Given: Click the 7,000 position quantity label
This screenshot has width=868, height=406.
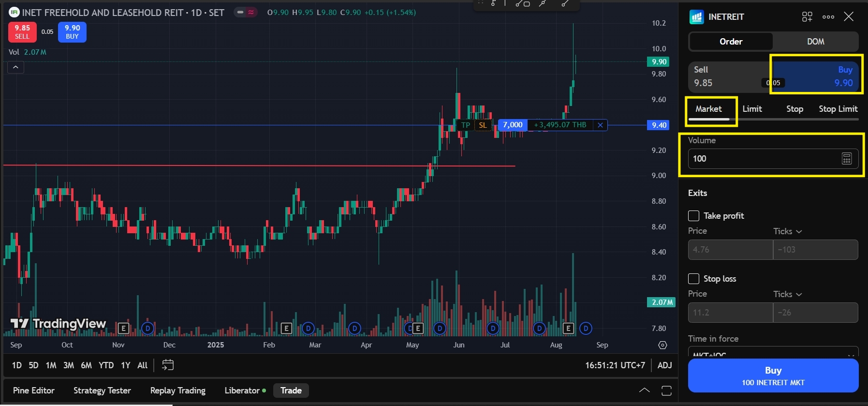Looking at the screenshot, I should [513, 125].
